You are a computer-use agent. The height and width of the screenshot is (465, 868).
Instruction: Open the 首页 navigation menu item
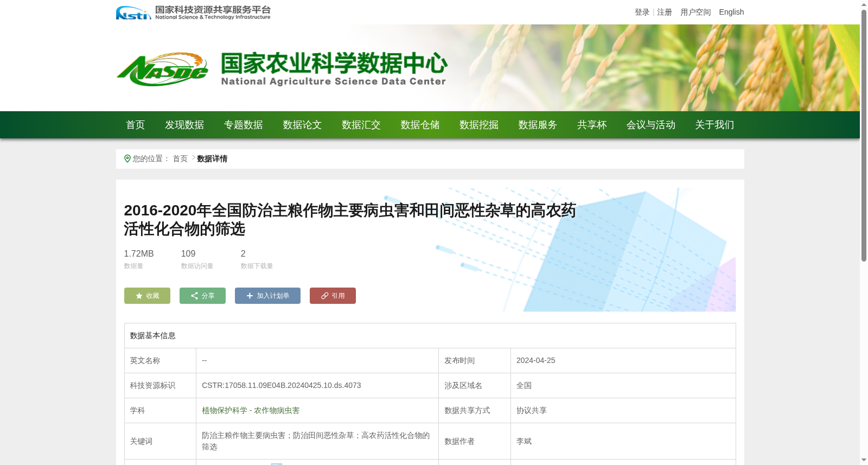pos(136,125)
